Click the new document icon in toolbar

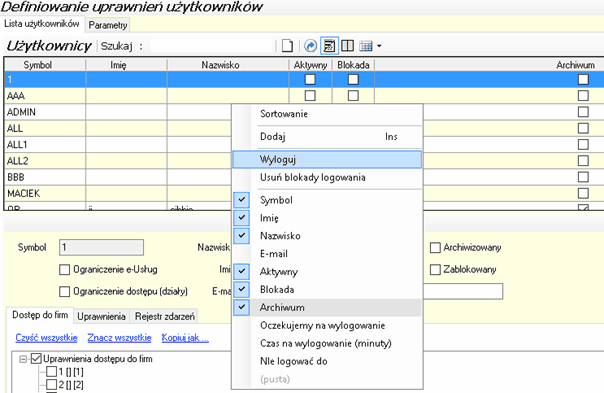(287, 46)
